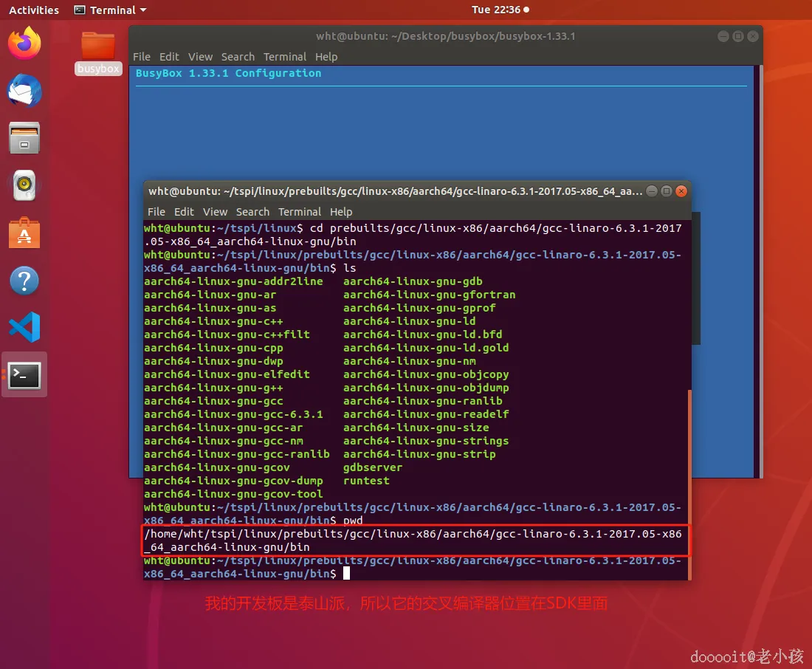Open the clock showing Tue 22:36

[500, 10]
